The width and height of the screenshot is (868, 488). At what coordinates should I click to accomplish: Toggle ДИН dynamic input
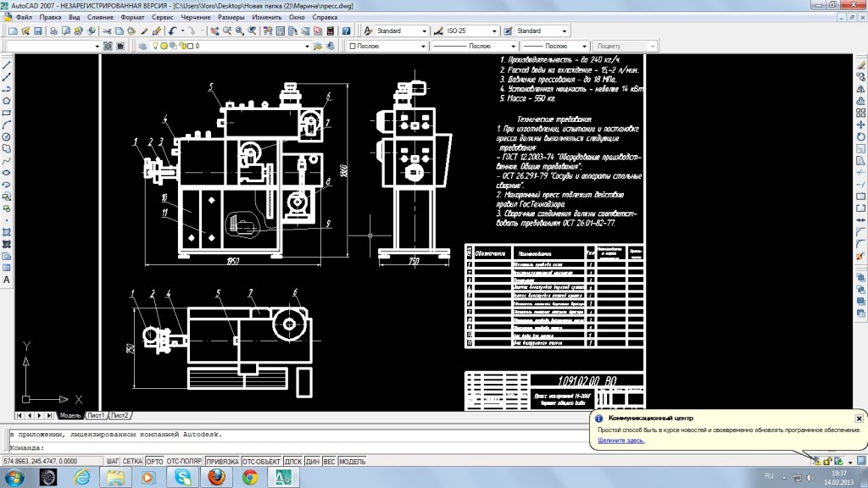[312, 462]
